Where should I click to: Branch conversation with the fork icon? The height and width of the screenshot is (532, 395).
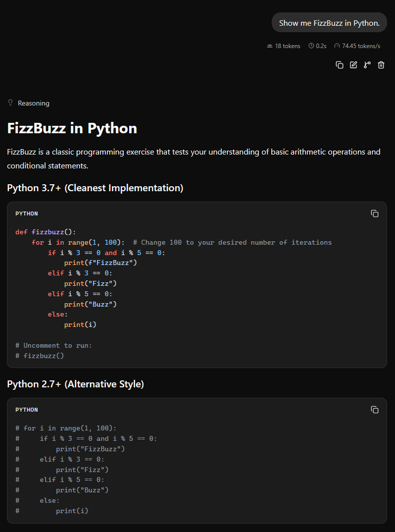[367, 65]
